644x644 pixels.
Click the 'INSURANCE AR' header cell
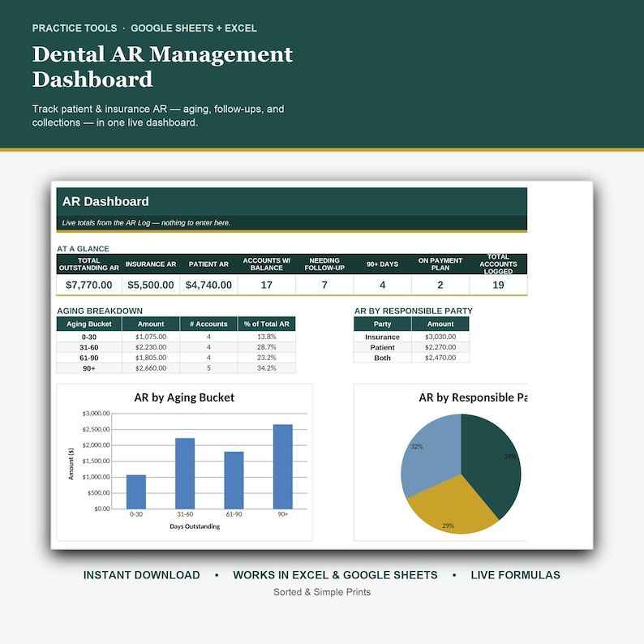tap(151, 264)
